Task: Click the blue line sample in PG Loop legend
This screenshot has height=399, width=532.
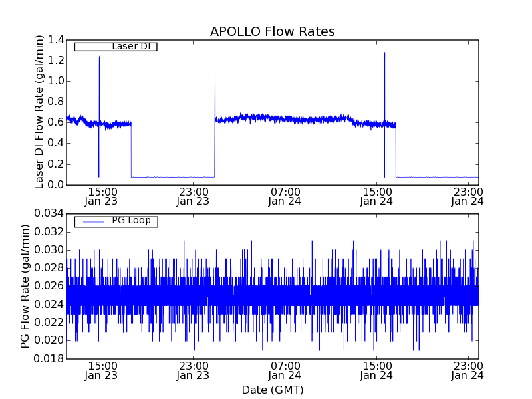Action: (92, 221)
